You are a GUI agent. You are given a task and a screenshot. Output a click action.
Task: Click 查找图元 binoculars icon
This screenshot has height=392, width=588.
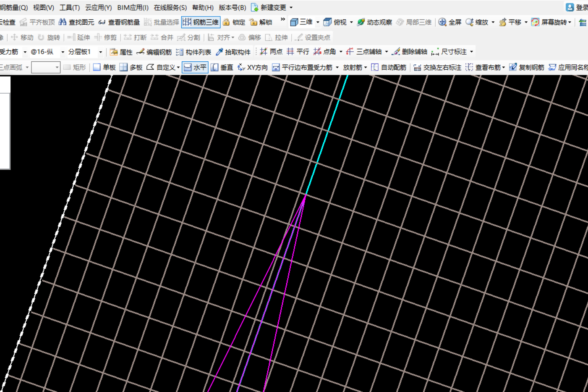tap(63, 22)
